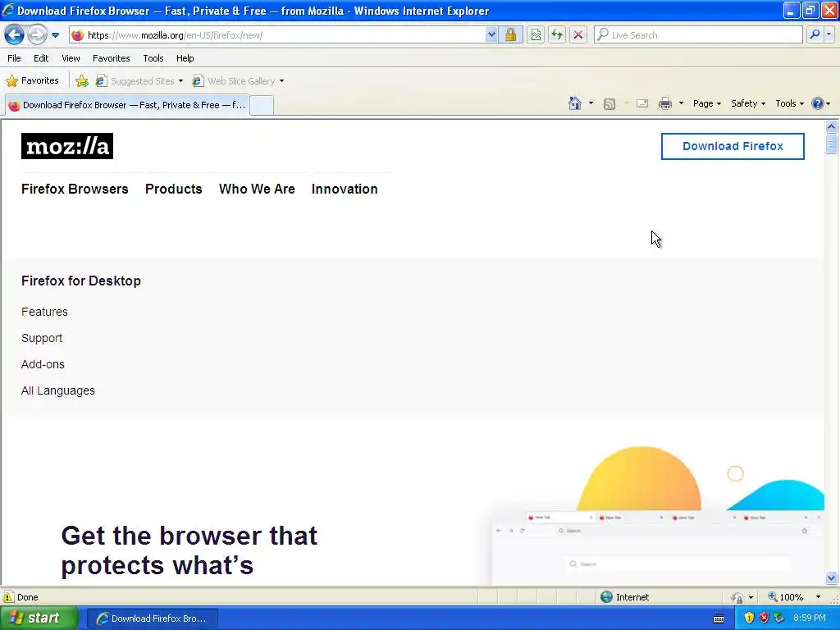Open the Innovation nav item
The image size is (840, 630).
[x=345, y=189]
